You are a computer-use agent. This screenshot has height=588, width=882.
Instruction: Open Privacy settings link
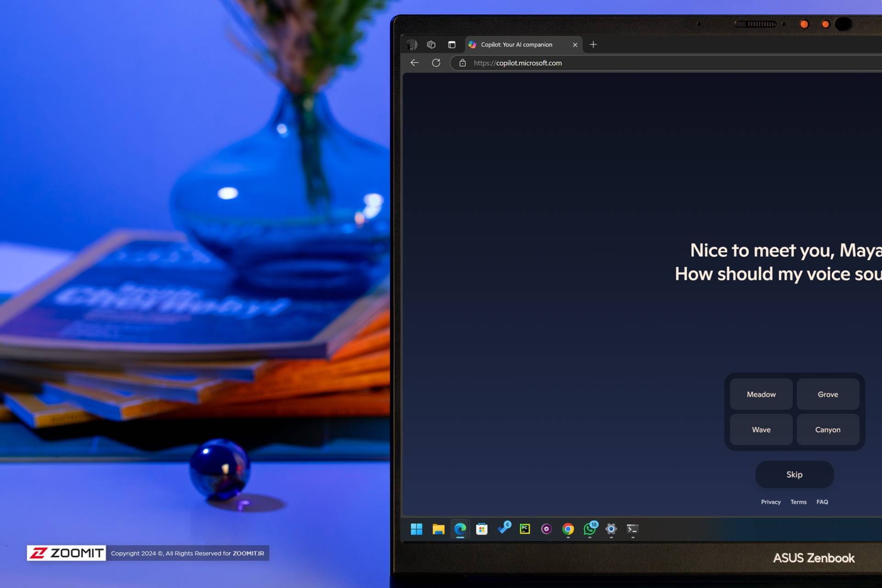pyautogui.click(x=770, y=501)
